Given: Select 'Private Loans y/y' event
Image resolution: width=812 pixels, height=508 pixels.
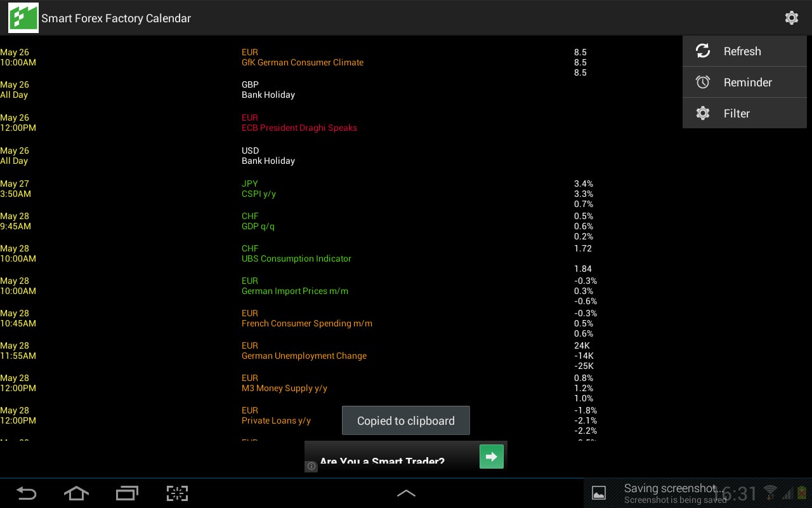Looking at the screenshot, I should pos(277,420).
